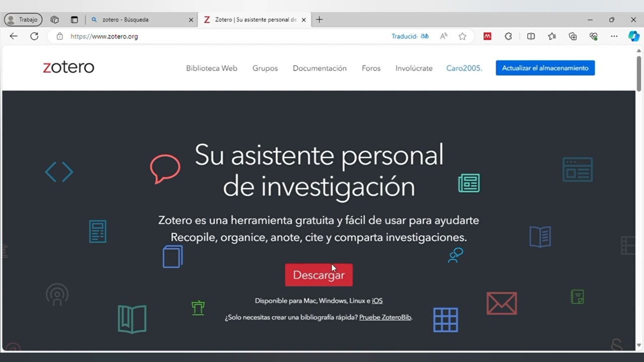Reload the page with refresh icon
Viewport: 644px width, 362px height.
[x=34, y=36]
